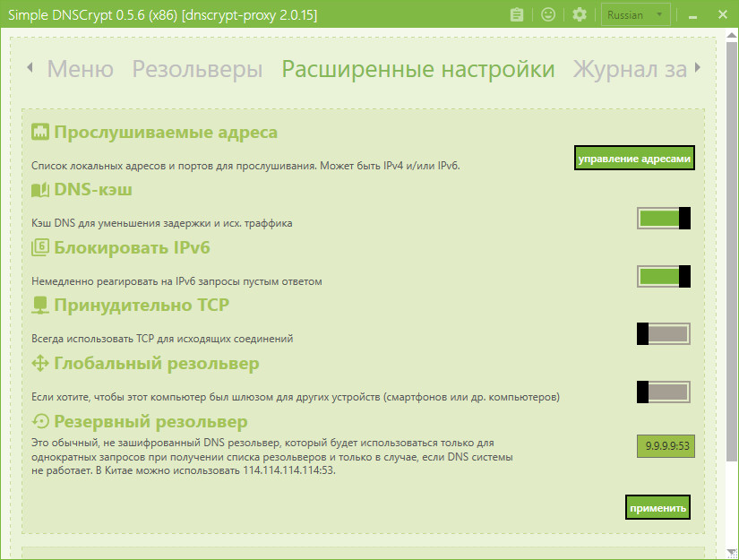Click the left tab navigation arrow
This screenshot has height=560, width=739.
tap(30, 67)
